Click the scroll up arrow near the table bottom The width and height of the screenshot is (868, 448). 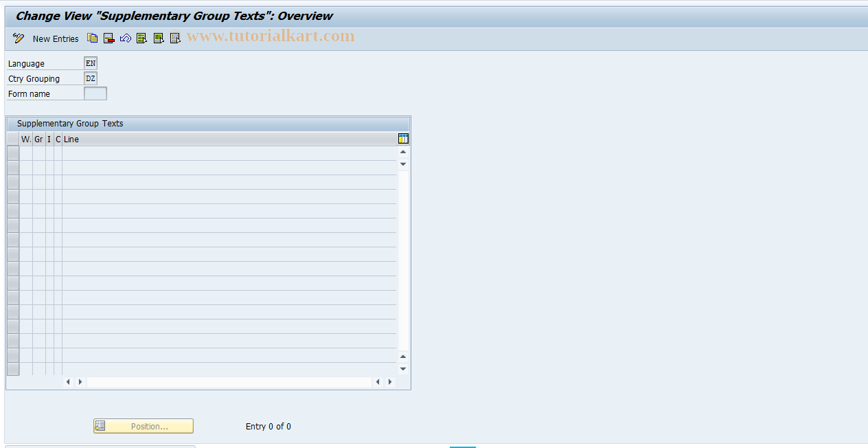coord(403,357)
